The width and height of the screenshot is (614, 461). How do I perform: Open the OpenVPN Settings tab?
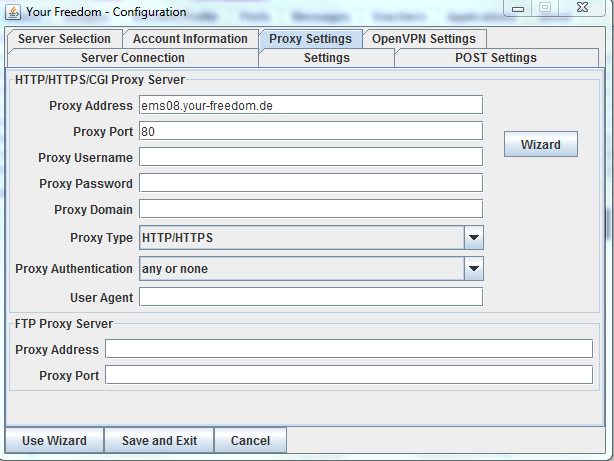[x=424, y=39]
